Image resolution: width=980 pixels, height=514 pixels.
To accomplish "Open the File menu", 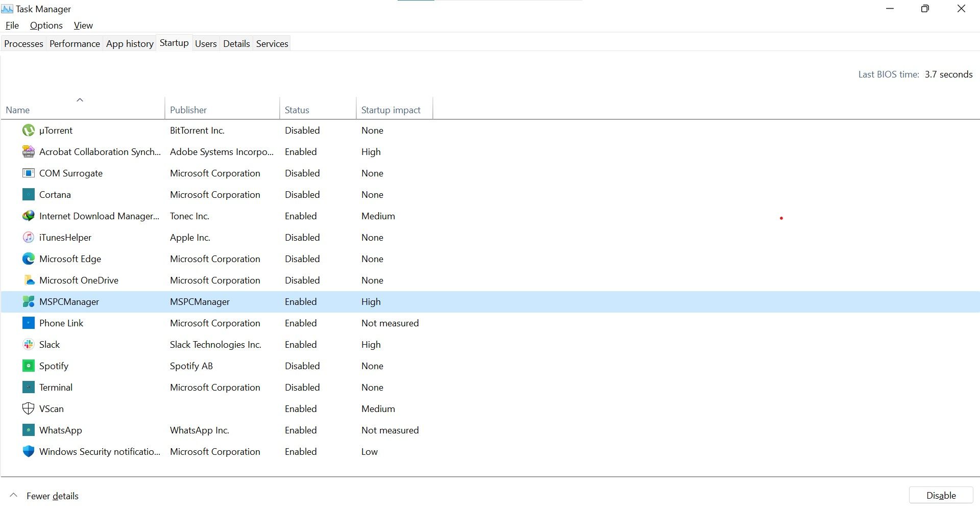I will [12, 25].
